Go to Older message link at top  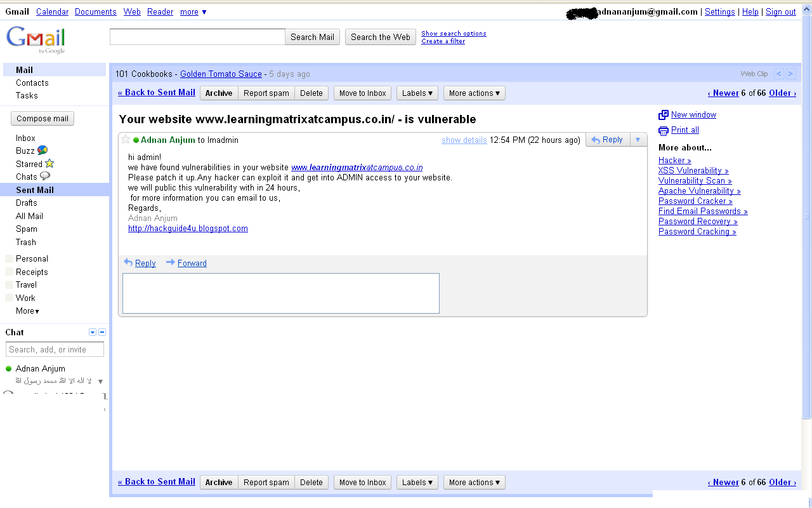point(782,93)
